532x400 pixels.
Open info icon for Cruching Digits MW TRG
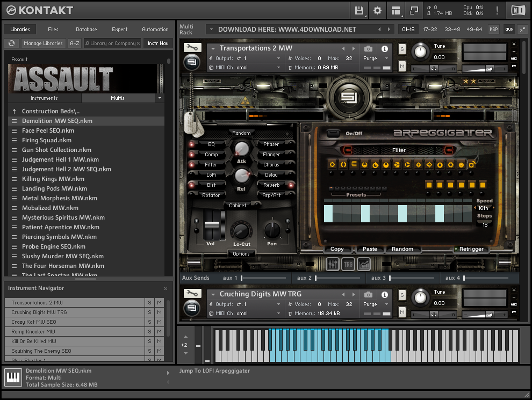pos(385,295)
